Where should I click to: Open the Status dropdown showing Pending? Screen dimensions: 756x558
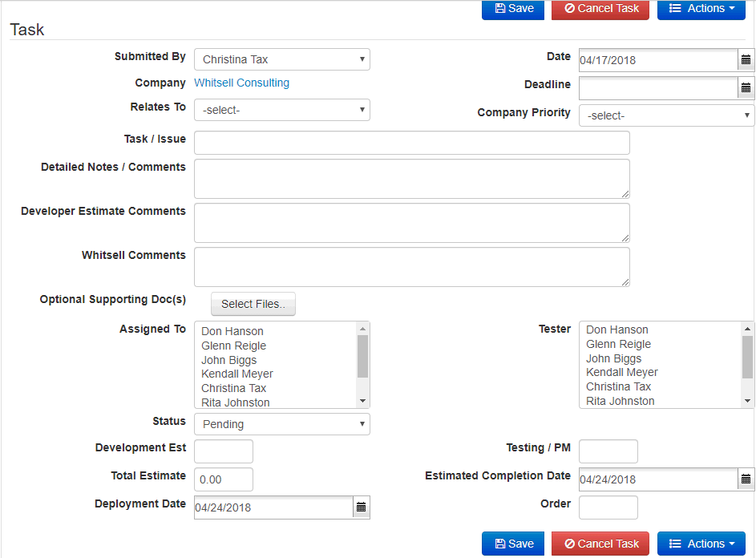[x=281, y=424]
